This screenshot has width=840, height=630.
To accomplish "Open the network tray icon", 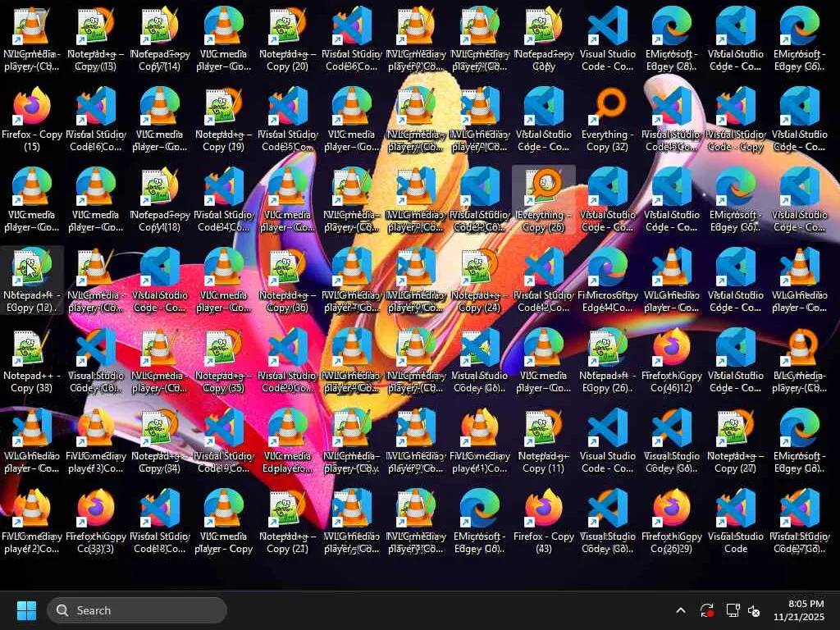I will 733,610.
